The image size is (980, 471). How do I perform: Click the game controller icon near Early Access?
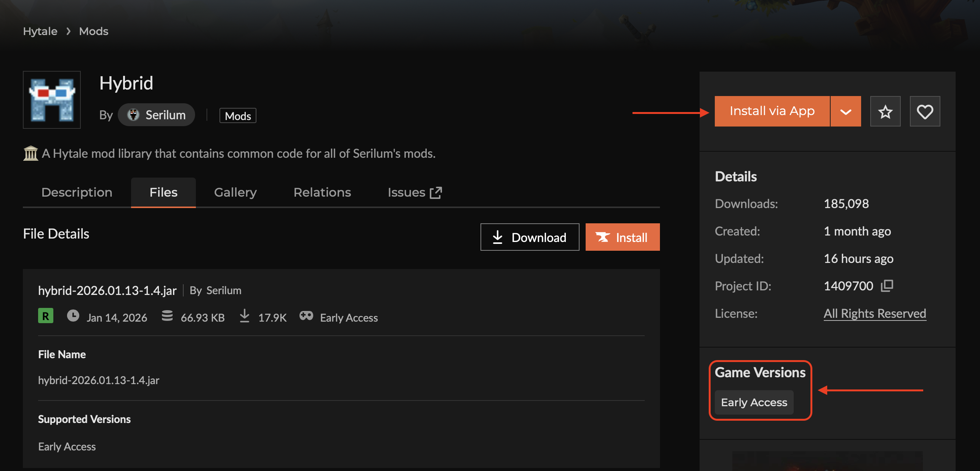pos(306,316)
